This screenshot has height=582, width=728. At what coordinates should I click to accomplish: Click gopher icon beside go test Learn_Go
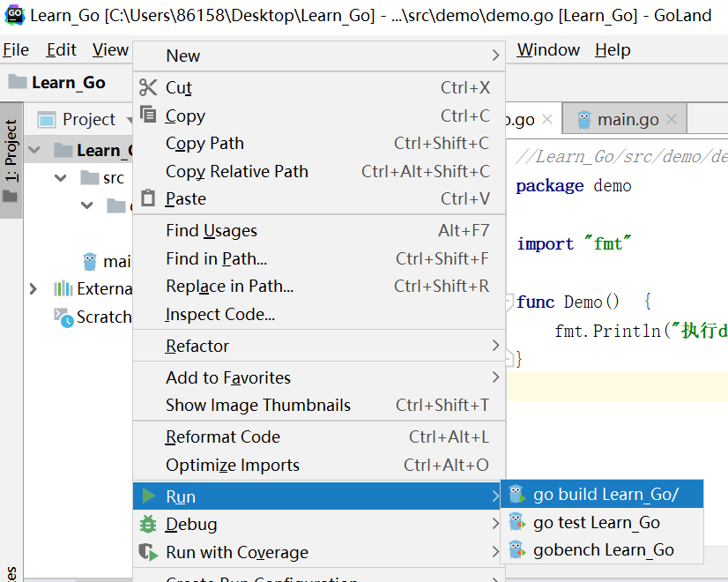pyautogui.click(x=516, y=522)
